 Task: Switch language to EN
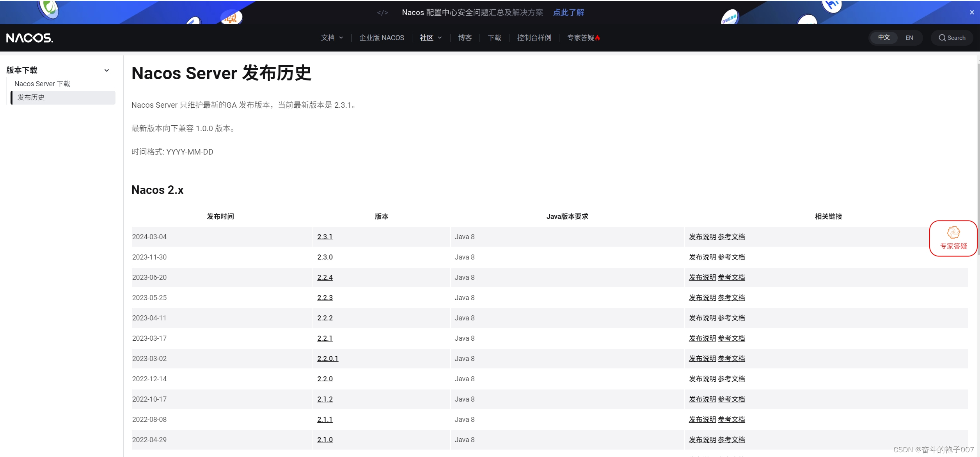tap(909, 38)
